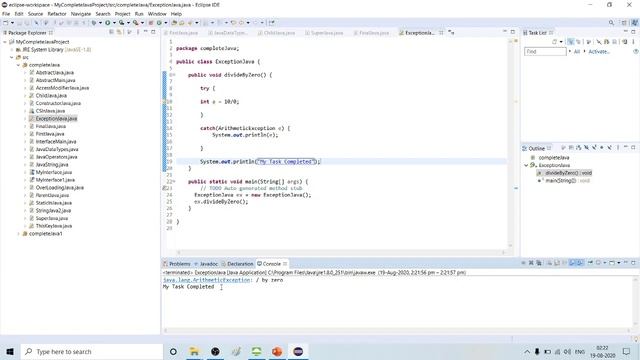Switch to the Javadoc tab
Image resolution: width=640 pixels, height=360 pixels.
coord(206,264)
